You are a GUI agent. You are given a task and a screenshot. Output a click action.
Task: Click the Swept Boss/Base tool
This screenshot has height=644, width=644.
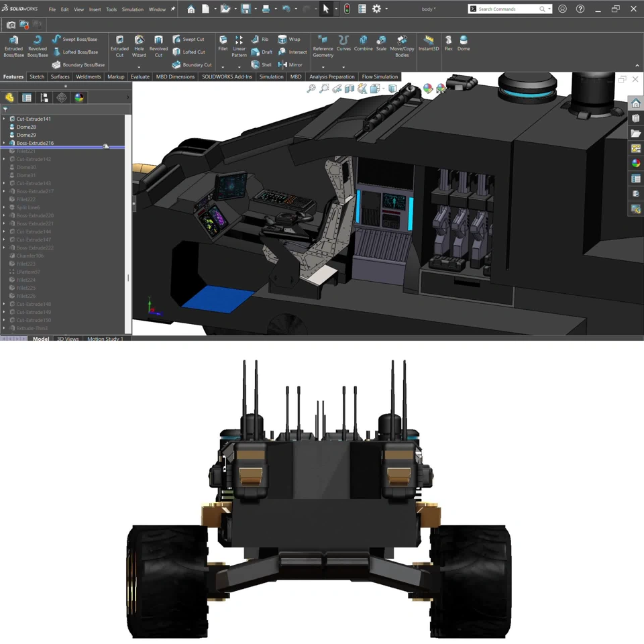click(x=74, y=39)
